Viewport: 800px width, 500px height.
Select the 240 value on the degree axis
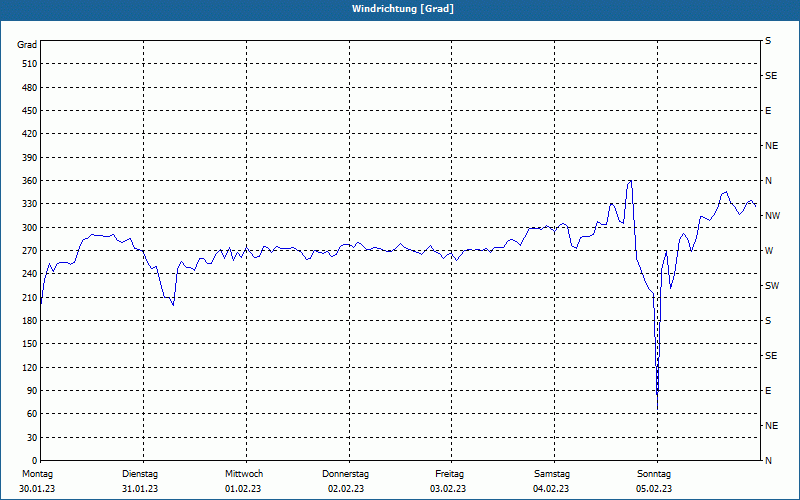(x=30, y=274)
